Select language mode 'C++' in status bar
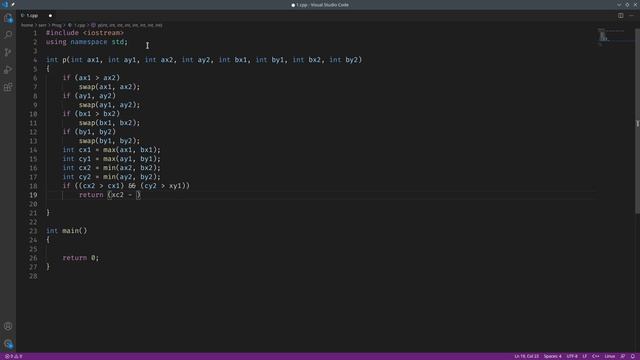640x360 pixels. (x=596, y=356)
